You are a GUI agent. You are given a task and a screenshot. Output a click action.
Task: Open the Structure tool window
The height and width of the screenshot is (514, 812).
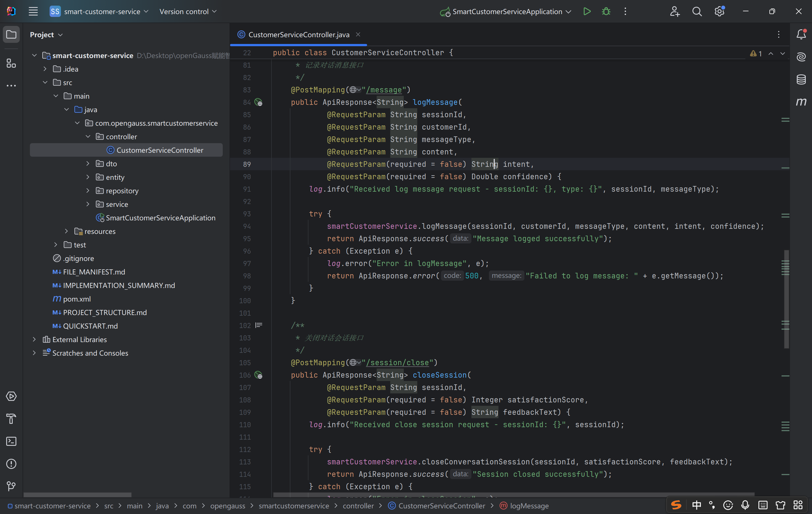pos(11,63)
